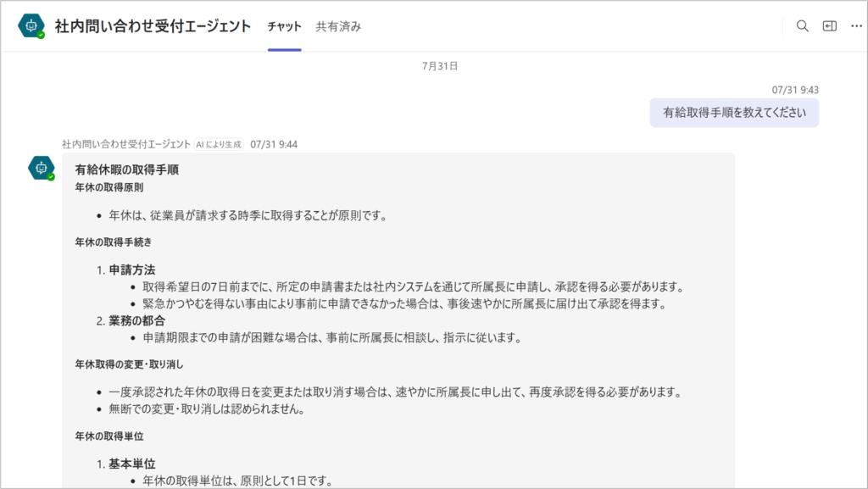Click the heading 年休の取得単位
The width and height of the screenshot is (868, 489).
pyautogui.click(x=109, y=436)
